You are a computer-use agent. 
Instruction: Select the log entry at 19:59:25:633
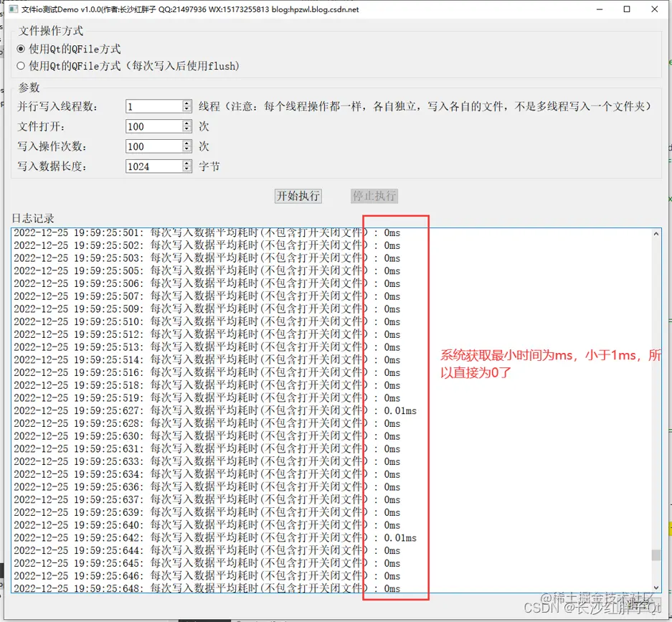pyautogui.click(x=207, y=461)
